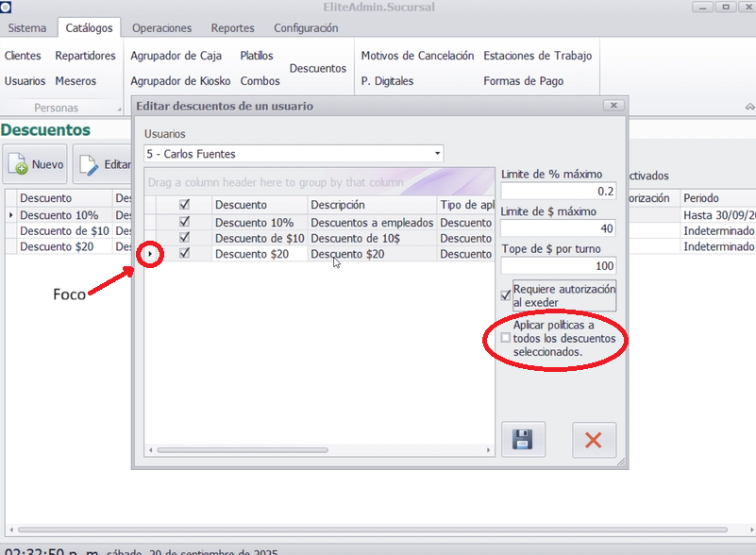Click the right arrow of the grid scrollbar

485,449
